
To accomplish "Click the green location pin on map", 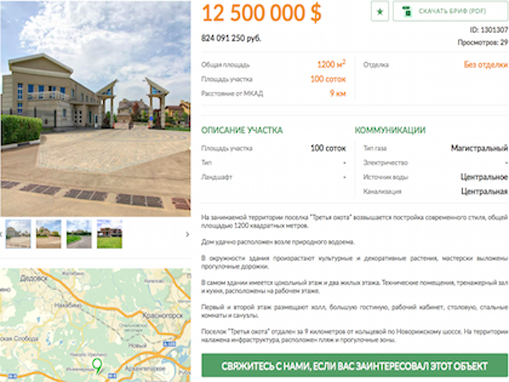I will 97,365.
